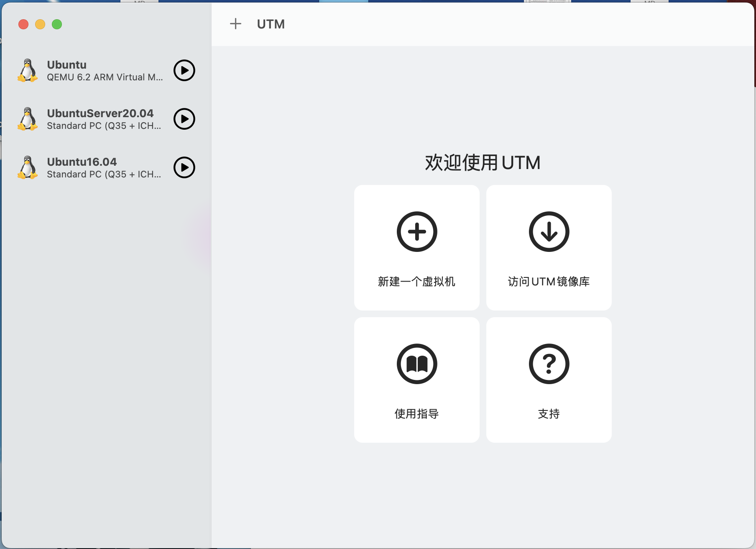
Task: Click the UTM title in the toolbar
Action: 271,24
